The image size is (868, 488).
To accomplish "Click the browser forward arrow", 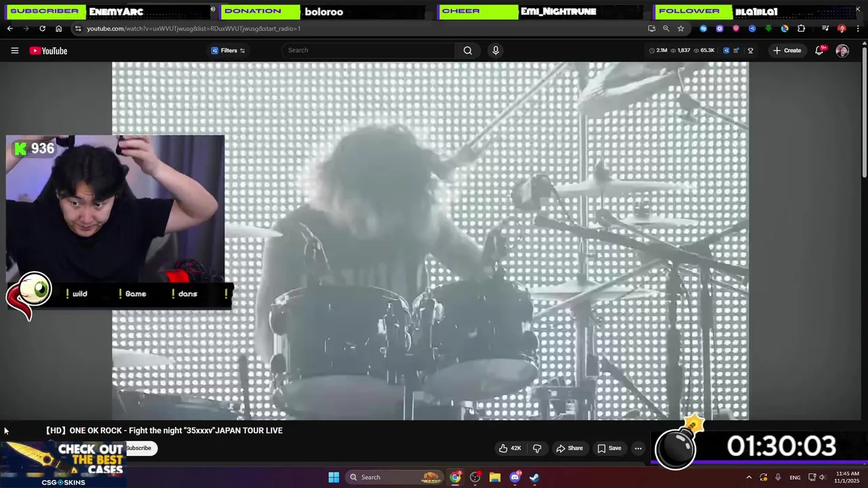I will point(26,28).
